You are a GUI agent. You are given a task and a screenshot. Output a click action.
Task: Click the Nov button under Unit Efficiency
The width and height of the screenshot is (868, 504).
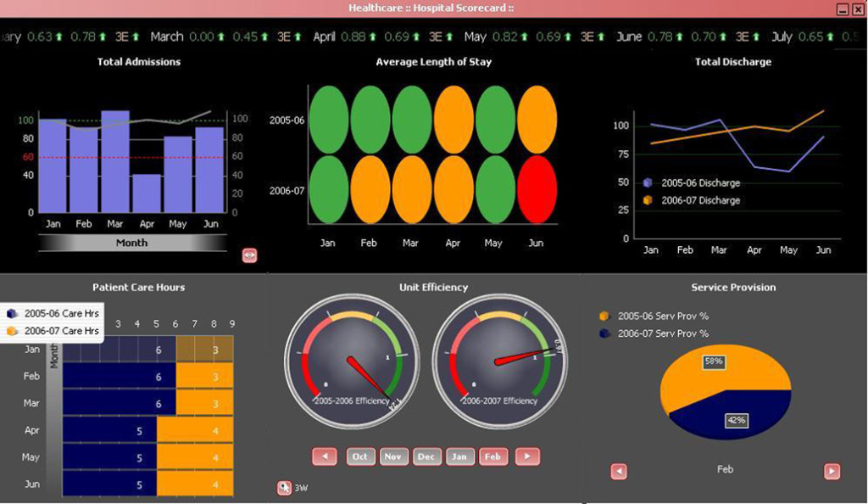tap(392, 456)
